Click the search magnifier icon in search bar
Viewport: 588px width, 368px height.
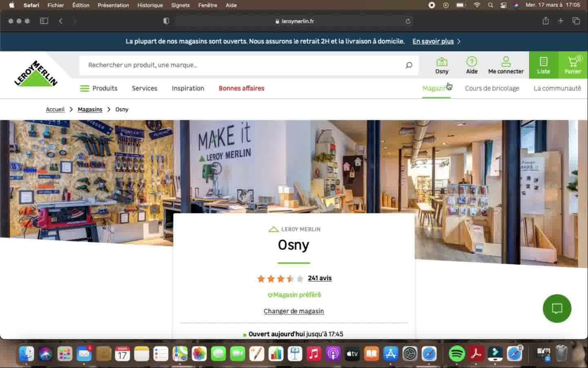coord(409,65)
